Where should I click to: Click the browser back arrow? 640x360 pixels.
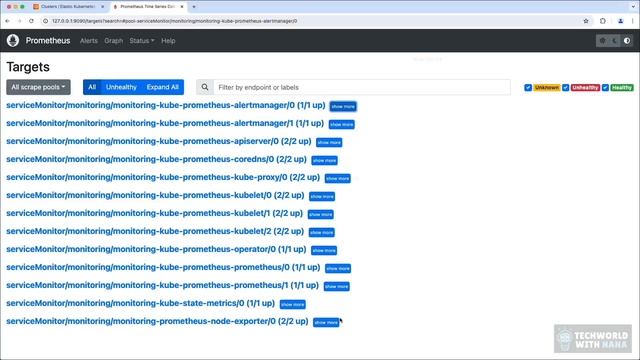coord(7,21)
